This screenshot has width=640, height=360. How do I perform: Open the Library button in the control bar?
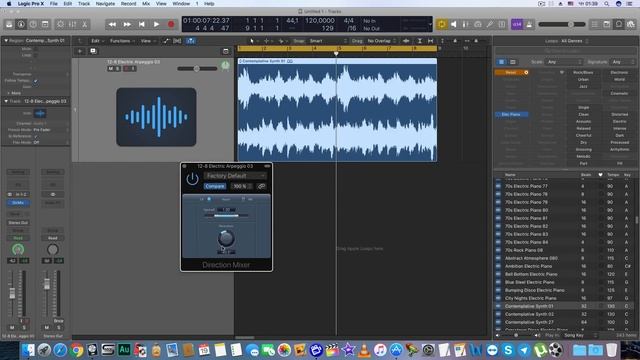coord(9,24)
